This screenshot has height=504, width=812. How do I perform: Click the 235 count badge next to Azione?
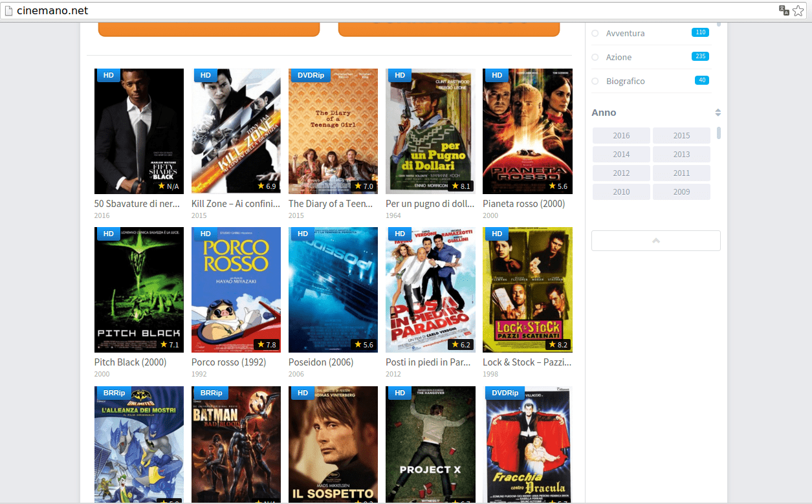[700, 56]
